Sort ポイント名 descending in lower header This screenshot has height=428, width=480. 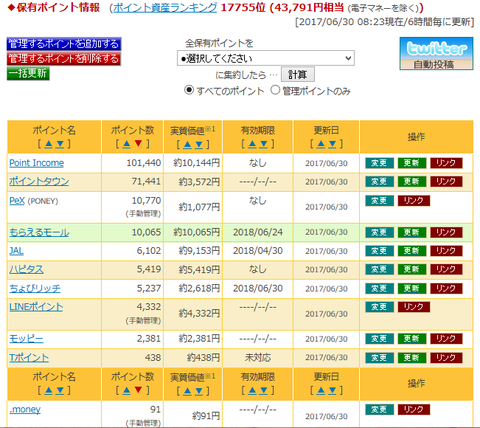coord(60,390)
